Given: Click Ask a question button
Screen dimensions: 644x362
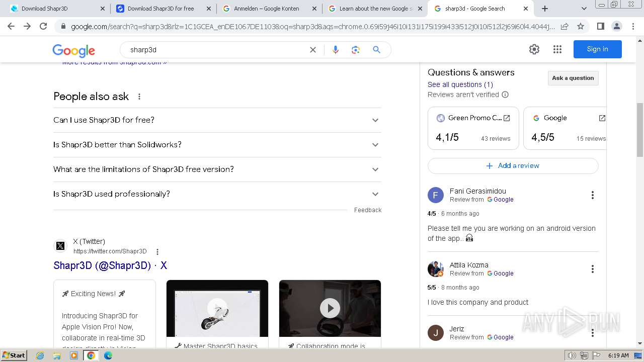Looking at the screenshot, I should click(573, 78).
